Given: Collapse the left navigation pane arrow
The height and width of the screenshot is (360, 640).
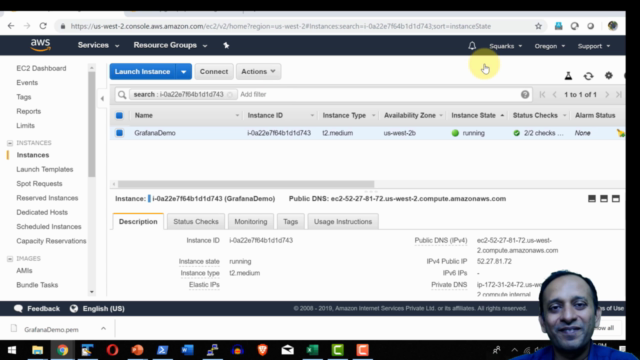Looking at the screenshot, I should (102, 98).
